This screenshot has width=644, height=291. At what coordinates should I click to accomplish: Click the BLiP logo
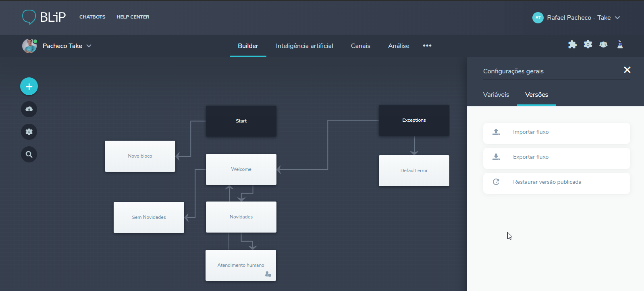coord(44,17)
